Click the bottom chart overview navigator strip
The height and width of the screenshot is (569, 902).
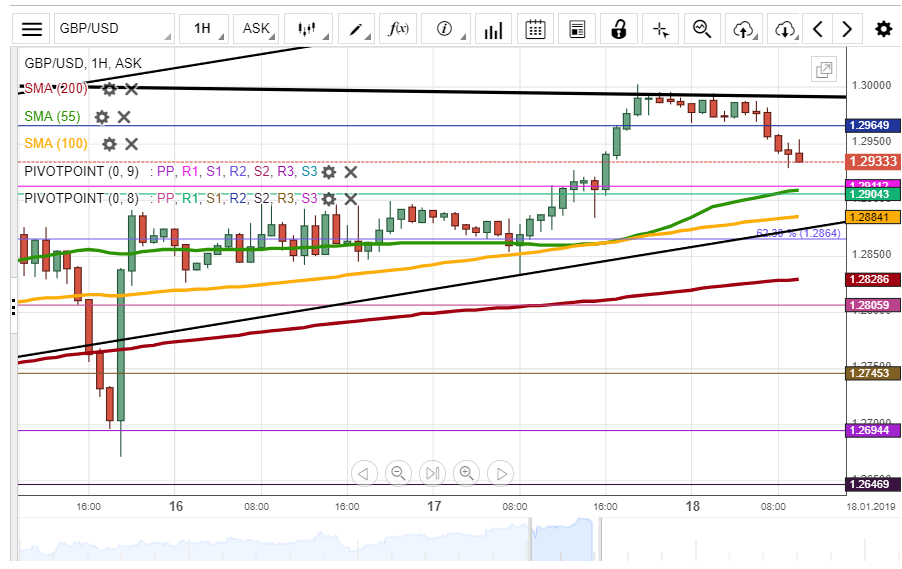coord(430,543)
